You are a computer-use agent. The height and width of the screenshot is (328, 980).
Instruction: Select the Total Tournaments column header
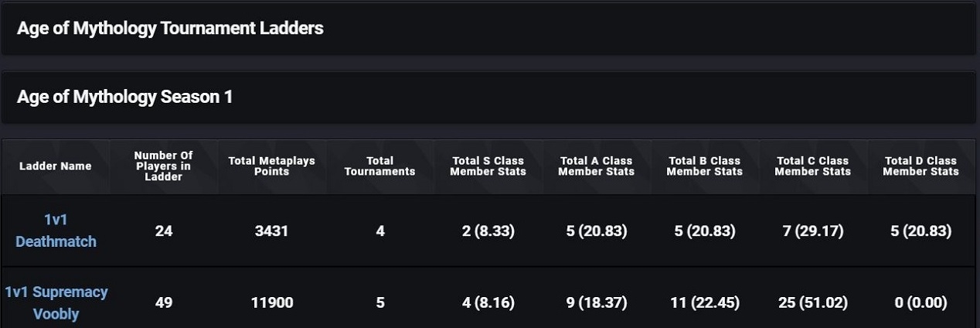(x=379, y=166)
